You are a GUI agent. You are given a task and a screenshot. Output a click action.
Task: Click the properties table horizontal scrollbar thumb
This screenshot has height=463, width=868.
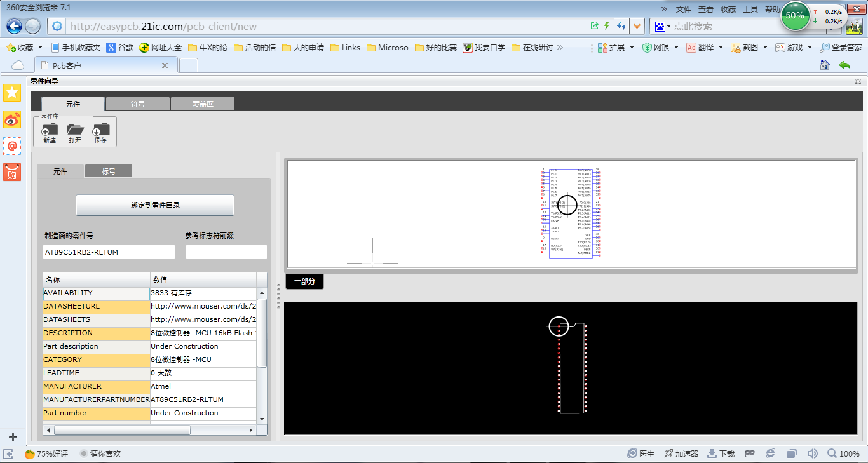pyautogui.click(x=122, y=430)
